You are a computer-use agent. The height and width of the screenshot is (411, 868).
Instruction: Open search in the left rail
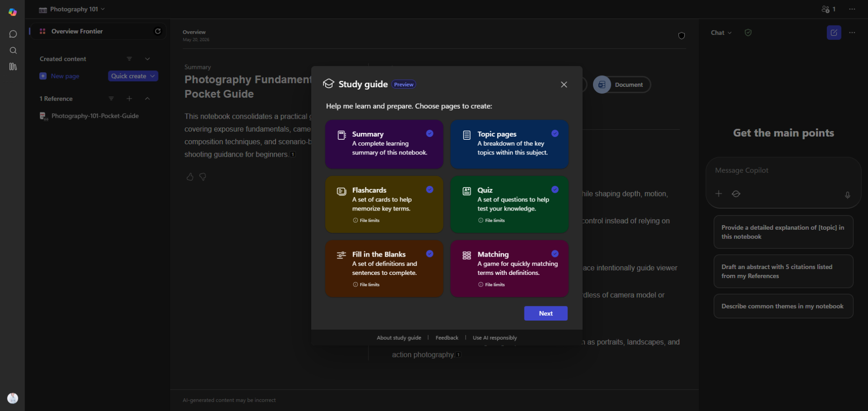click(x=13, y=50)
